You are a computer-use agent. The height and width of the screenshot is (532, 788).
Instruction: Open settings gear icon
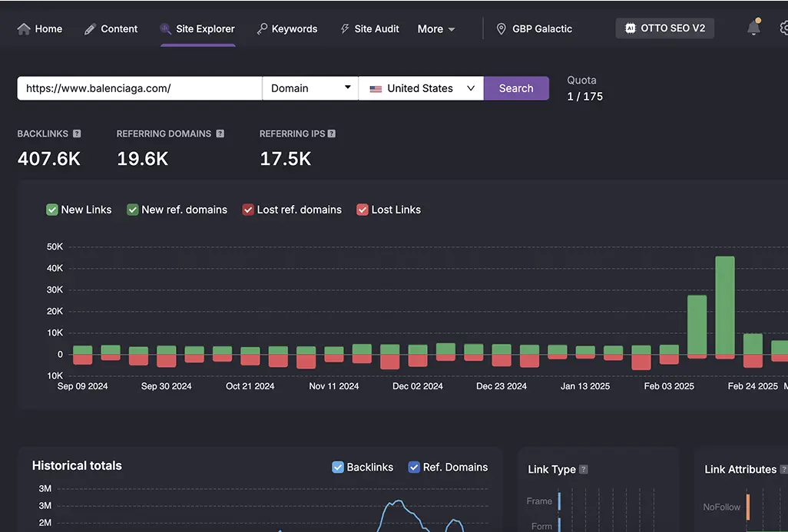pyautogui.click(x=784, y=28)
